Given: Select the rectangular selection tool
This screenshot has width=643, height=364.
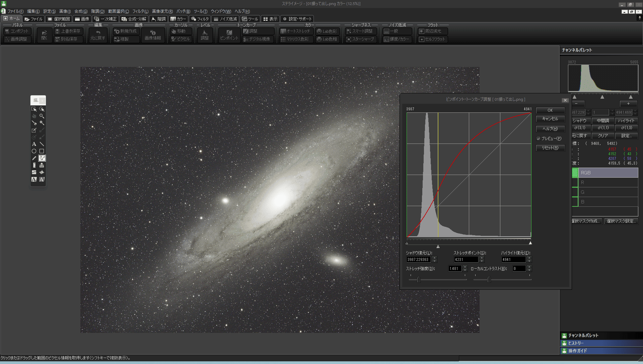Looking at the screenshot, I should coord(34,109).
